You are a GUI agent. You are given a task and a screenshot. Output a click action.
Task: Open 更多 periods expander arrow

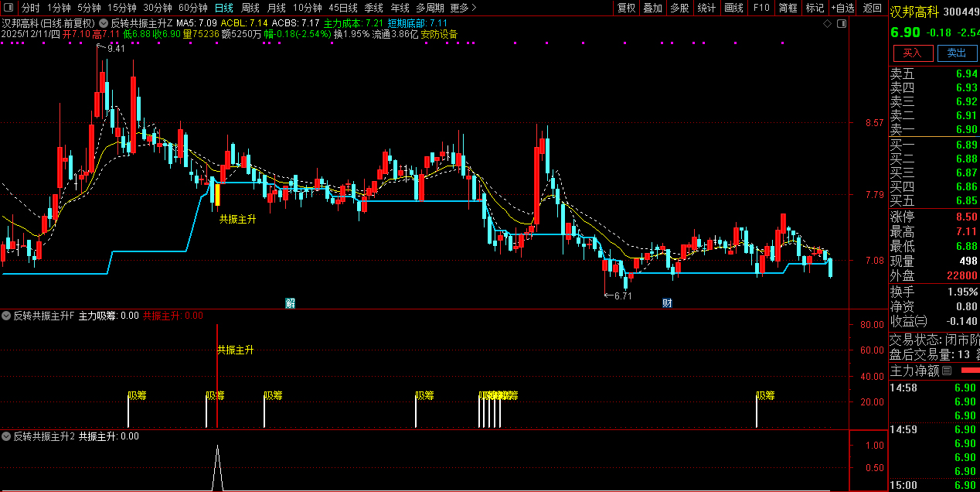pos(473,8)
